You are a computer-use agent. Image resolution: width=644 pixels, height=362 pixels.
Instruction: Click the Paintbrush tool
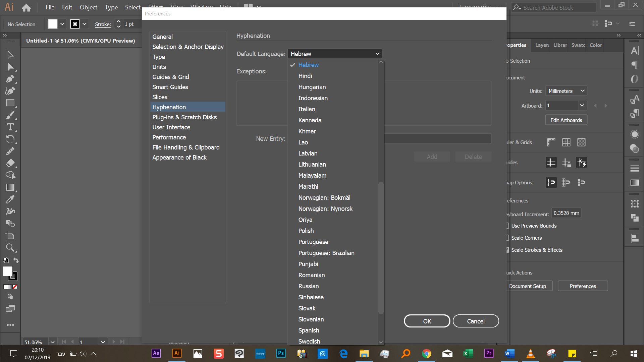click(10, 115)
